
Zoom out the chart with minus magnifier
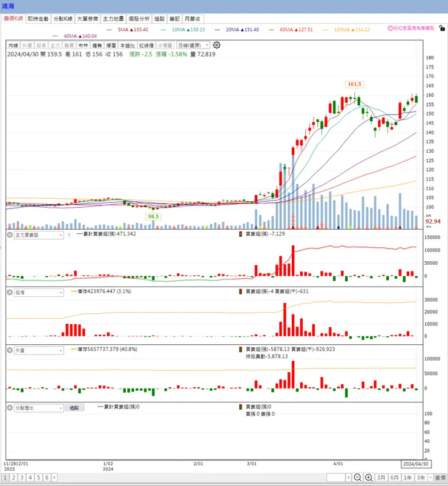[x=357, y=478]
